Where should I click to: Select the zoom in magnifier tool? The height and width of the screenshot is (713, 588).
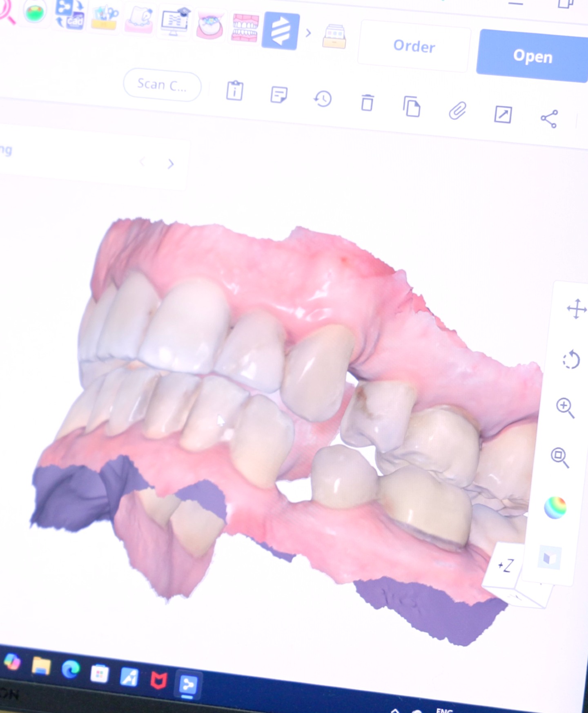point(566,408)
